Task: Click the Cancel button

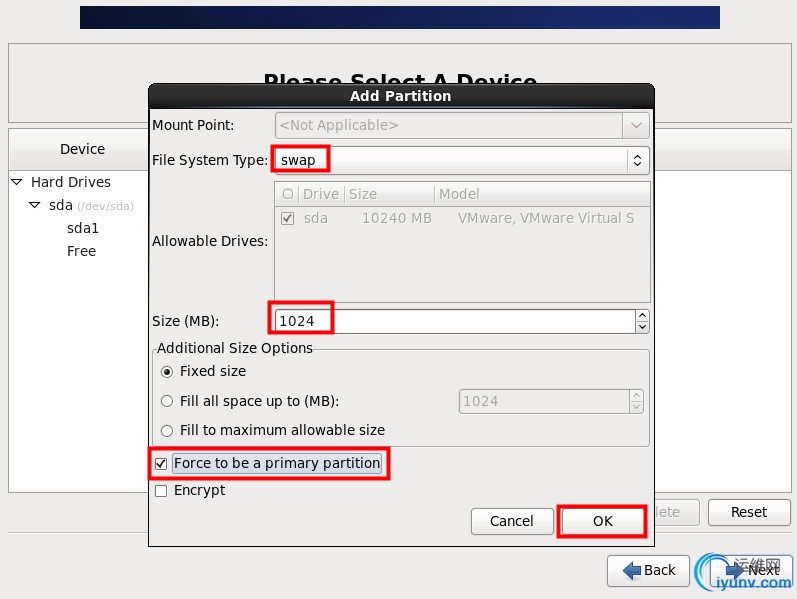Action: 512,521
